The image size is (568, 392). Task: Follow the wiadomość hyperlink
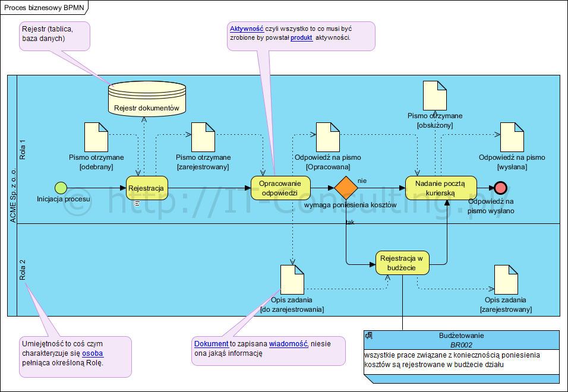[x=288, y=344]
